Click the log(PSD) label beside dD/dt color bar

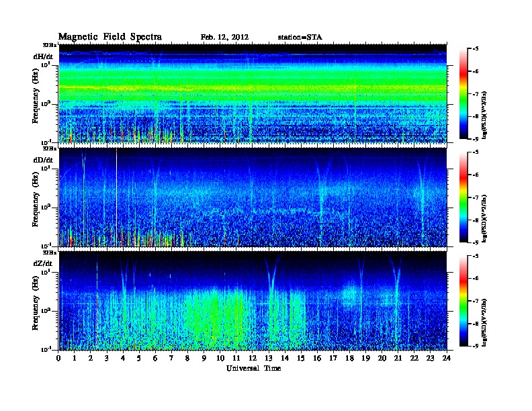click(x=484, y=218)
